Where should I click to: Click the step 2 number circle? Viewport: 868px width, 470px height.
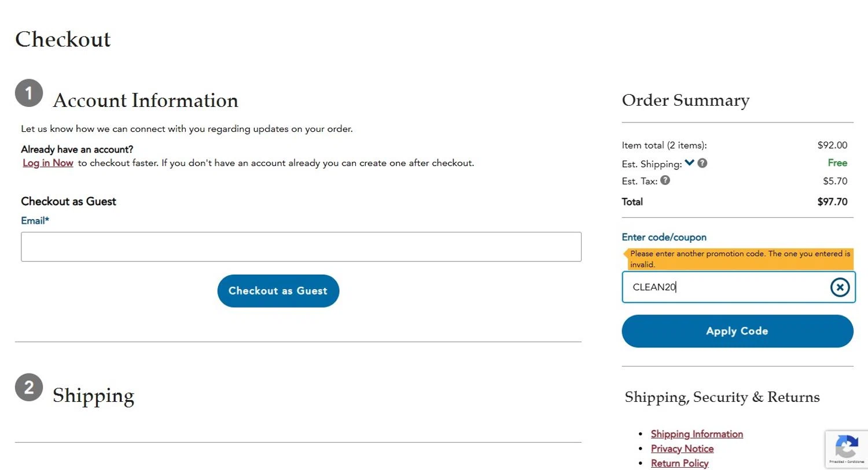click(x=29, y=387)
